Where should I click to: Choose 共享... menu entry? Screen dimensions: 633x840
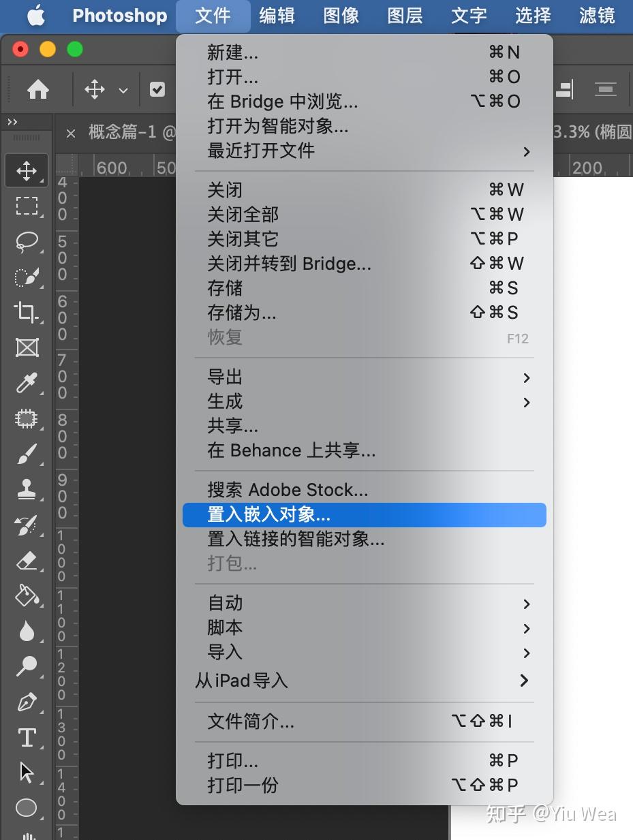[365, 426]
